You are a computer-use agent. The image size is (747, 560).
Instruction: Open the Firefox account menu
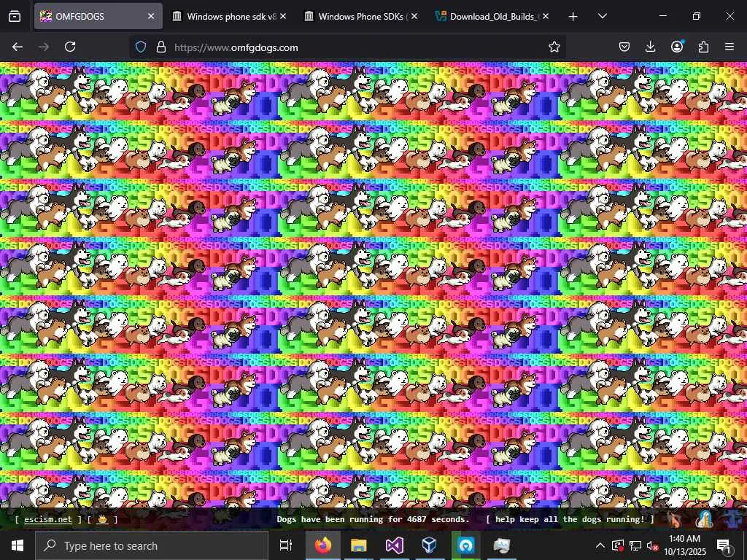pyautogui.click(x=677, y=46)
